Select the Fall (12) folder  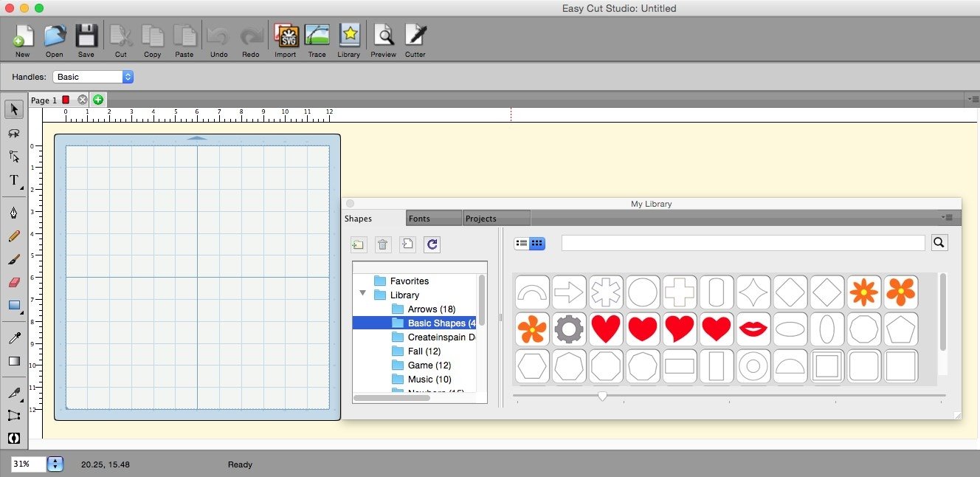(x=415, y=351)
